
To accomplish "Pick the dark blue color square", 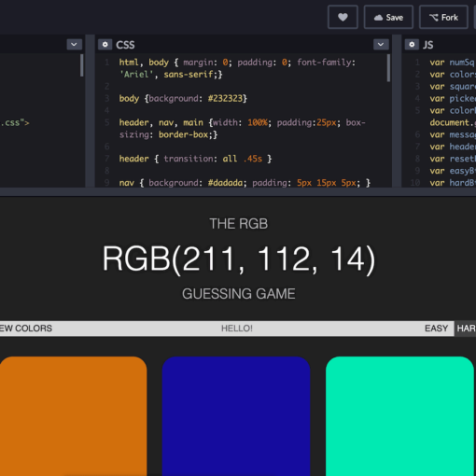I will (x=236, y=416).
